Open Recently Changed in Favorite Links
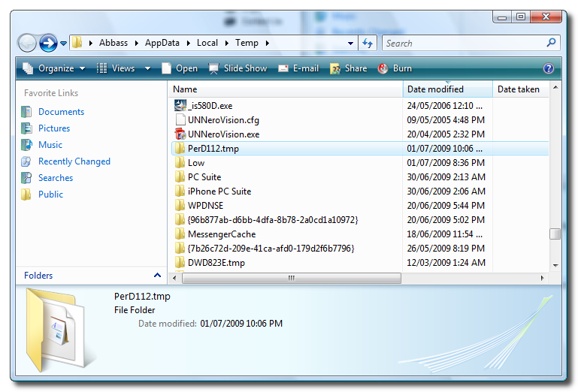The width and height of the screenshot is (578, 392). (74, 161)
